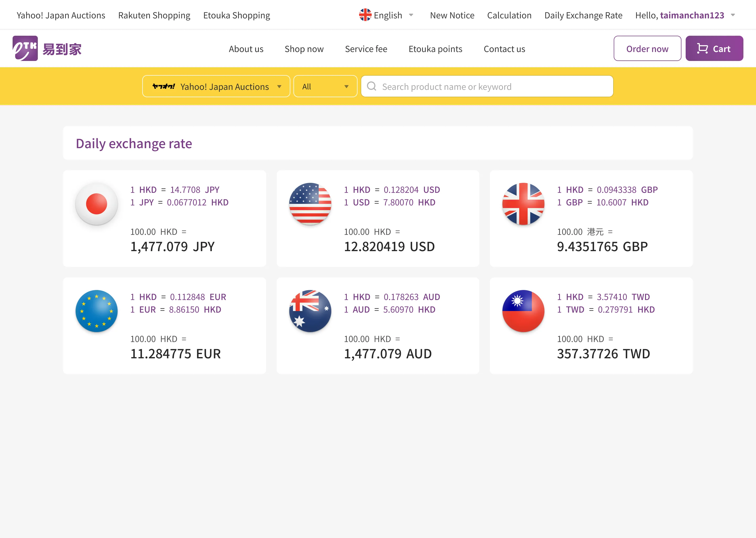Go to the Etouka points page
Image resolution: width=756 pixels, height=538 pixels.
(435, 49)
